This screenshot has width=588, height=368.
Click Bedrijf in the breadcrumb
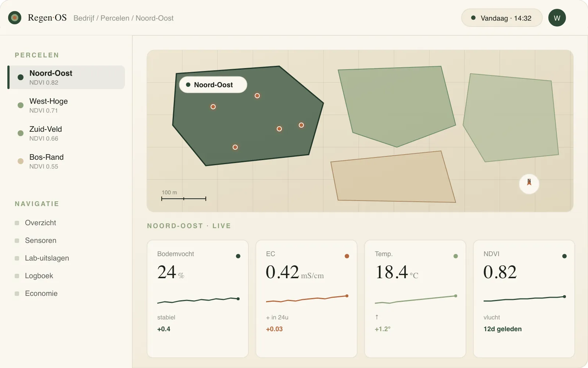click(x=84, y=18)
